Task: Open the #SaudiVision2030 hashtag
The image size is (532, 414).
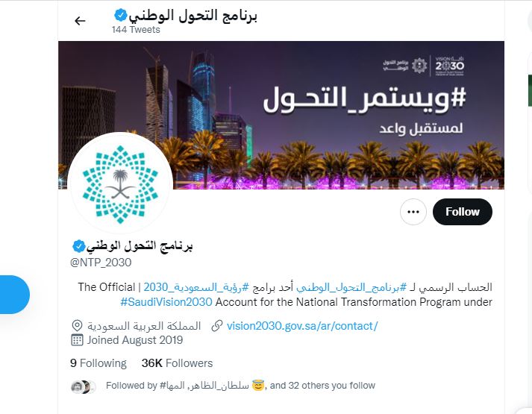Action: 166,302
